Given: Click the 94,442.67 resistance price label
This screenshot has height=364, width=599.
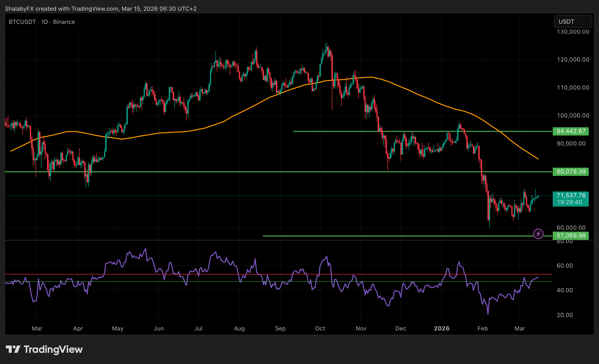Looking at the screenshot, I should (571, 131).
